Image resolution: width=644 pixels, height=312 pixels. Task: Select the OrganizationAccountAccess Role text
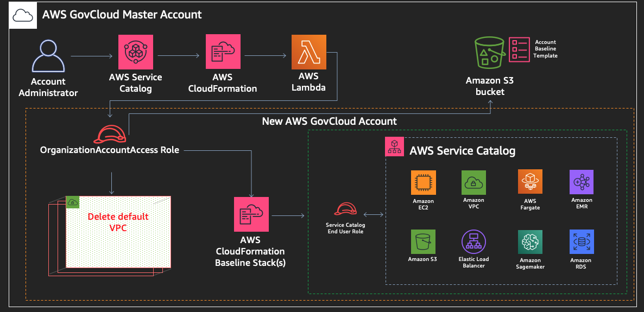click(x=110, y=150)
